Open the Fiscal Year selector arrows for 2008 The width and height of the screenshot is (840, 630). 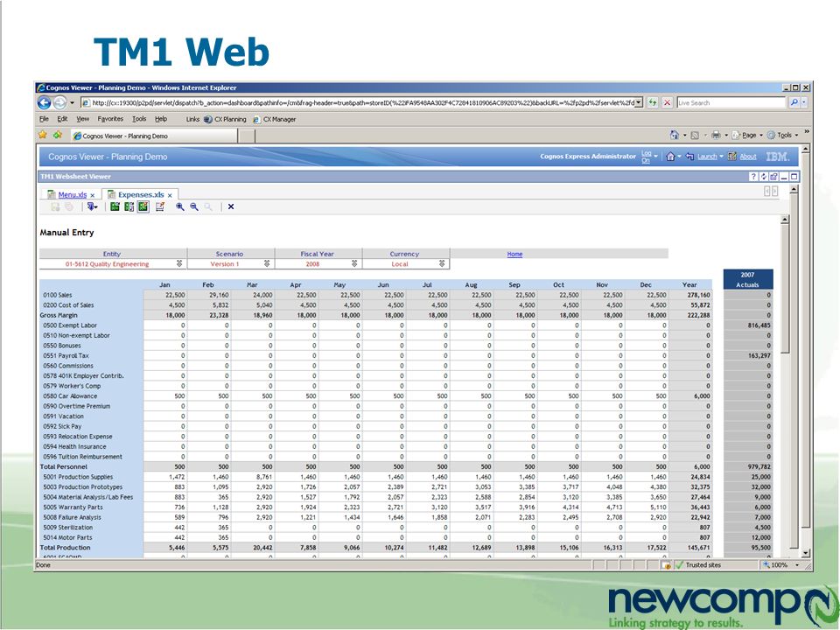[x=354, y=264]
